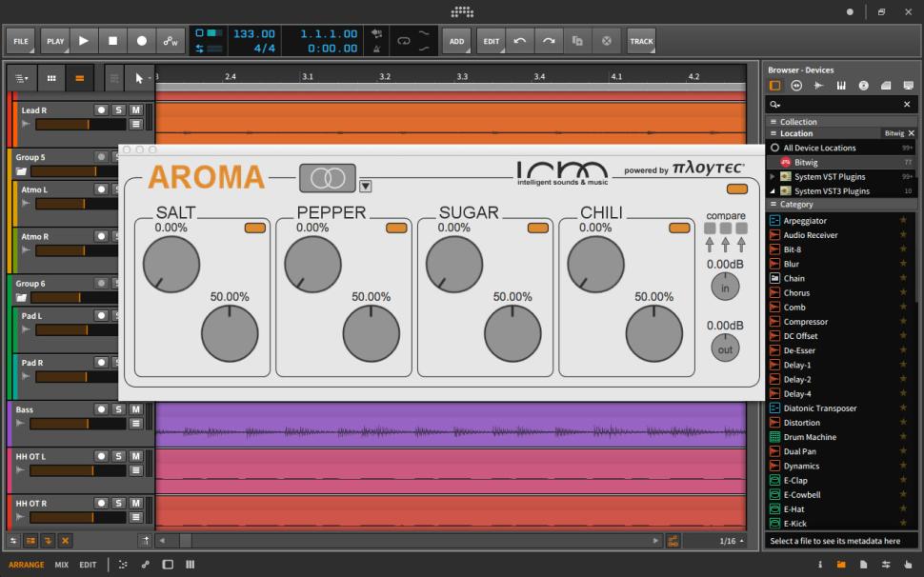Open the Music (disc) browser icon
The height and width of the screenshot is (577, 924).
(x=863, y=86)
